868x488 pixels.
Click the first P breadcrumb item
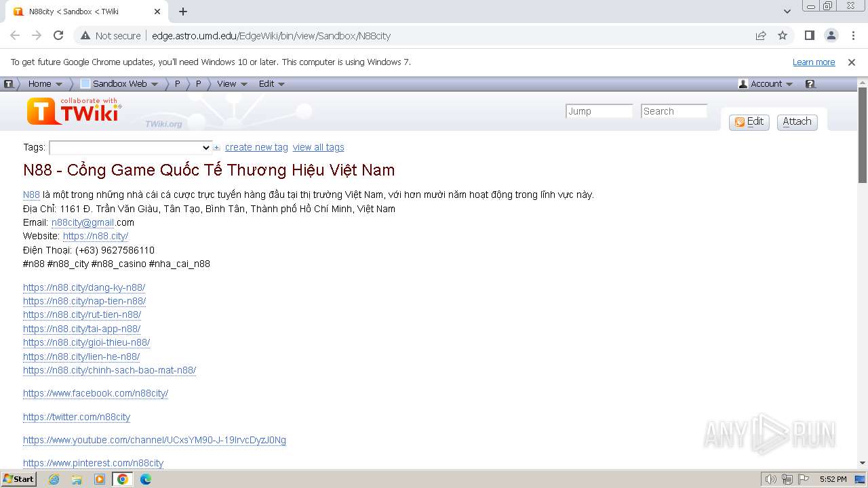177,84
